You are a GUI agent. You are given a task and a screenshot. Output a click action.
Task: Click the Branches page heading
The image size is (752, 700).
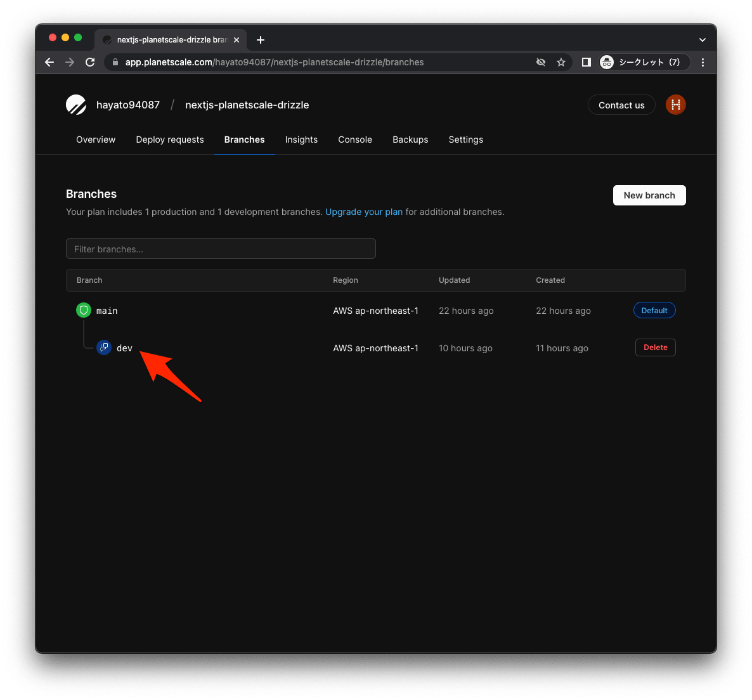[91, 193]
